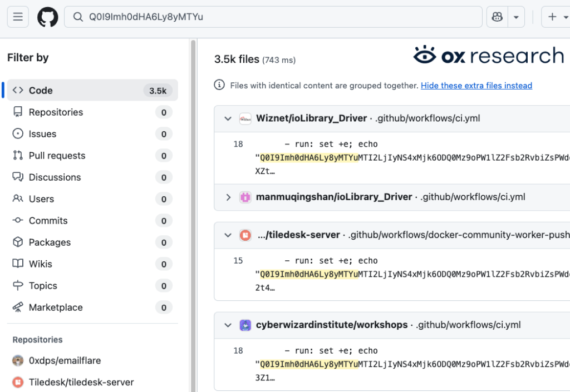570x392 pixels.
Task: Click the plus create-new button
Action: click(552, 17)
